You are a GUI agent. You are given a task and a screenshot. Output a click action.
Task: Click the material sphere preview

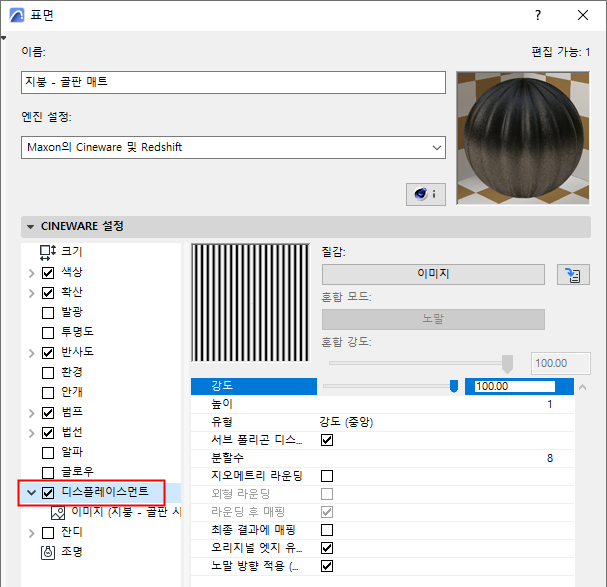[523, 138]
